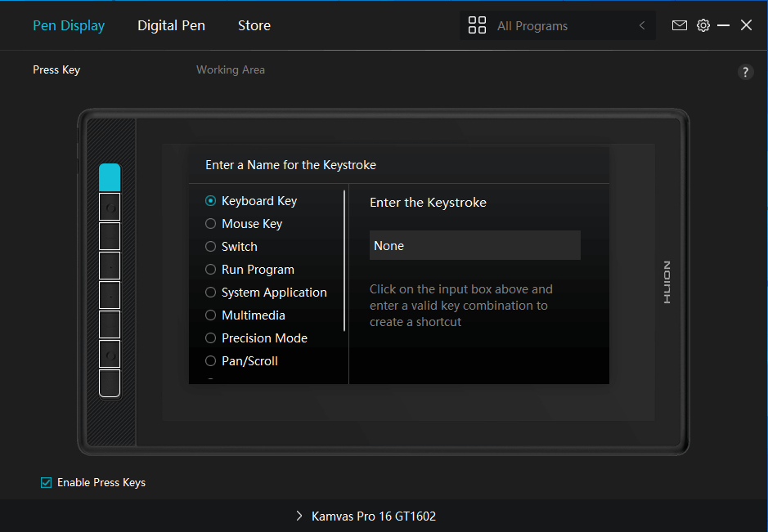Image resolution: width=768 pixels, height=532 pixels.
Task: Expand the All Programs dropdown arrow
Action: click(642, 25)
